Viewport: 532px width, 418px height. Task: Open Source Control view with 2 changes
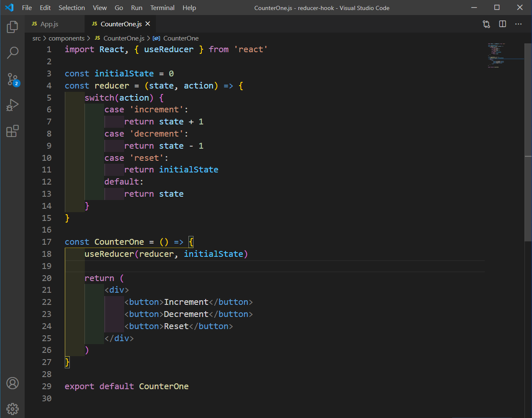[13, 79]
